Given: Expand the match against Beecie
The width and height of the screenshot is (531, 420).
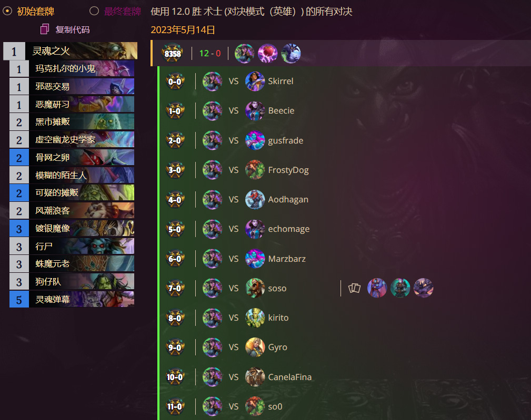Looking at the screenshot, I should point(345,110).
